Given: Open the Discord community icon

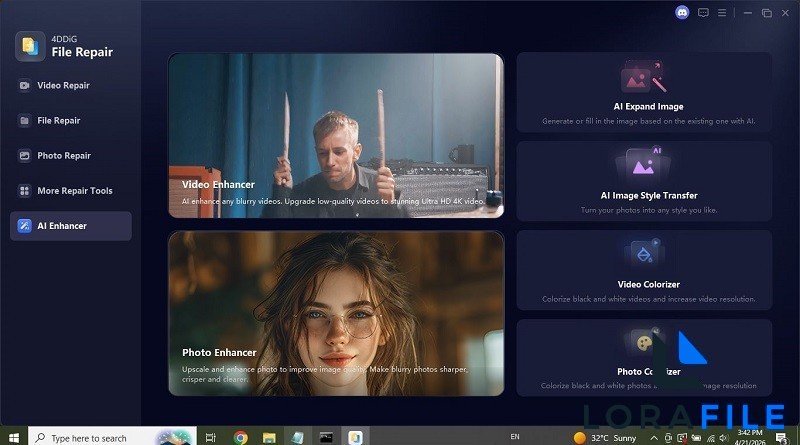Looking at the screenshot, I should [682, 13].
